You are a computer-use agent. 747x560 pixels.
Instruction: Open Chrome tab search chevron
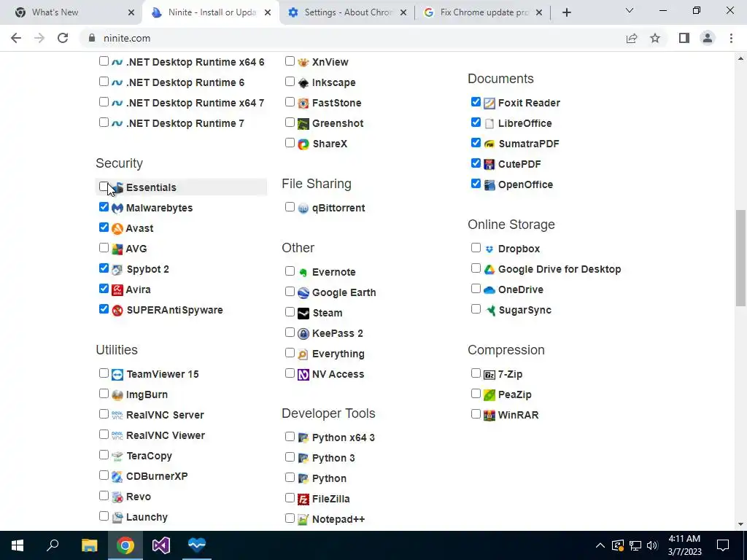point(630,10)
